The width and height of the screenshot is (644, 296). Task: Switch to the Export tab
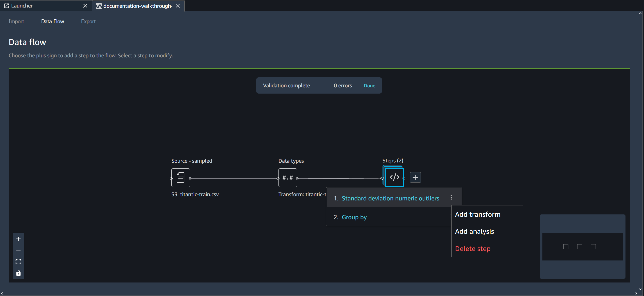pyautogui.click(x=89, y=21)
